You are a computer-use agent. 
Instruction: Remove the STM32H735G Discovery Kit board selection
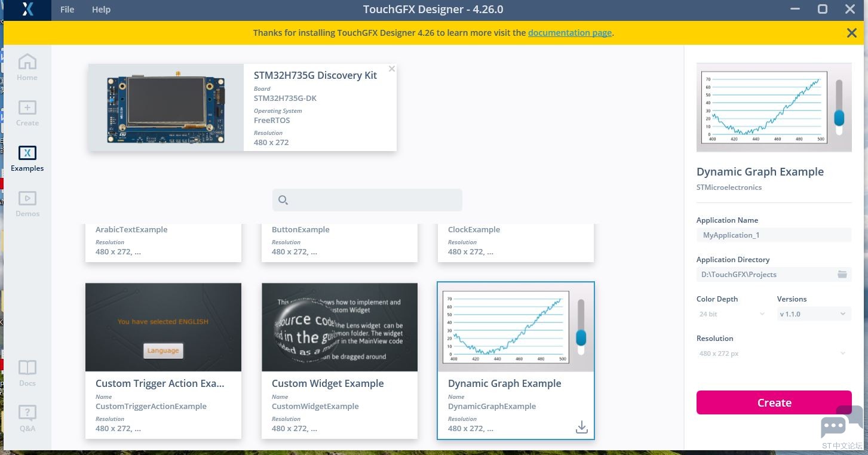[x=391, y=69]
